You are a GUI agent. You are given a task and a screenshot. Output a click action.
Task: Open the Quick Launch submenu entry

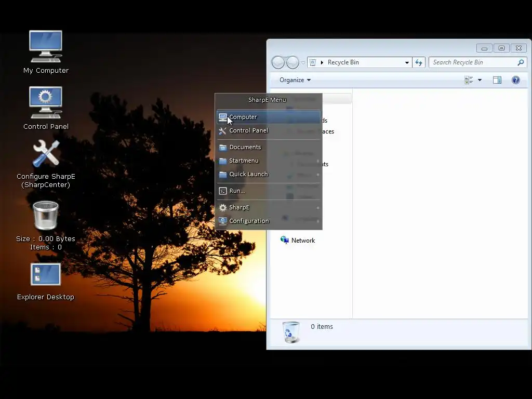(x=269, y=175)
